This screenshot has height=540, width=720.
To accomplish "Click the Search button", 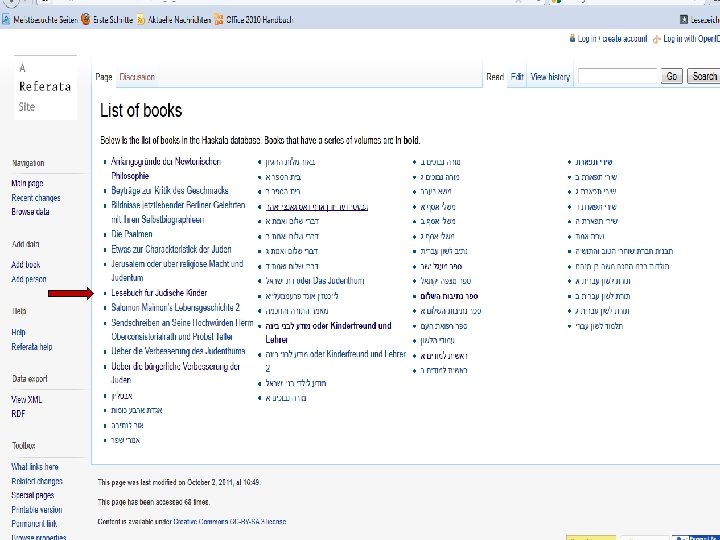I will click(704, 76).
